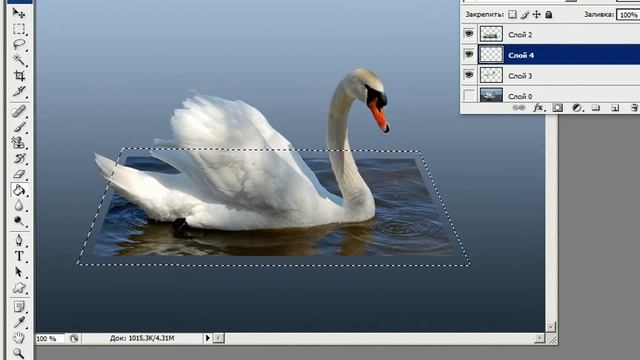Select the Type tool
This screenshot has height=360, width=640.
19,256
